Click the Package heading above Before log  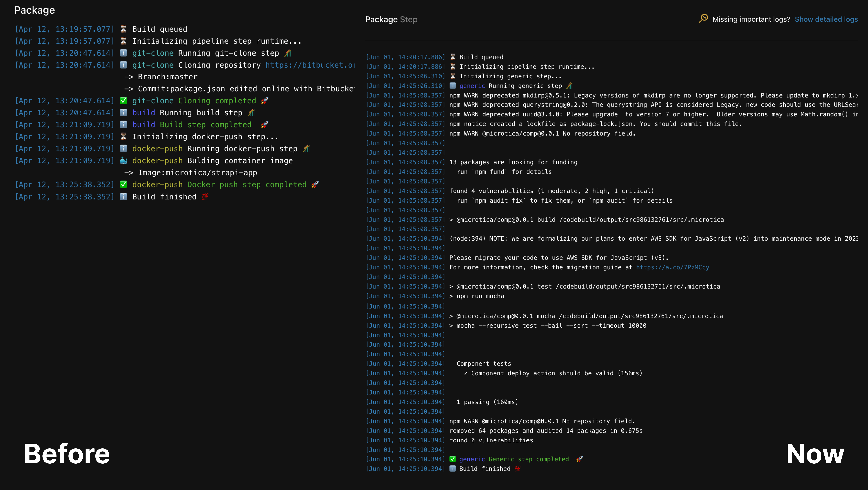pos(34,10)
